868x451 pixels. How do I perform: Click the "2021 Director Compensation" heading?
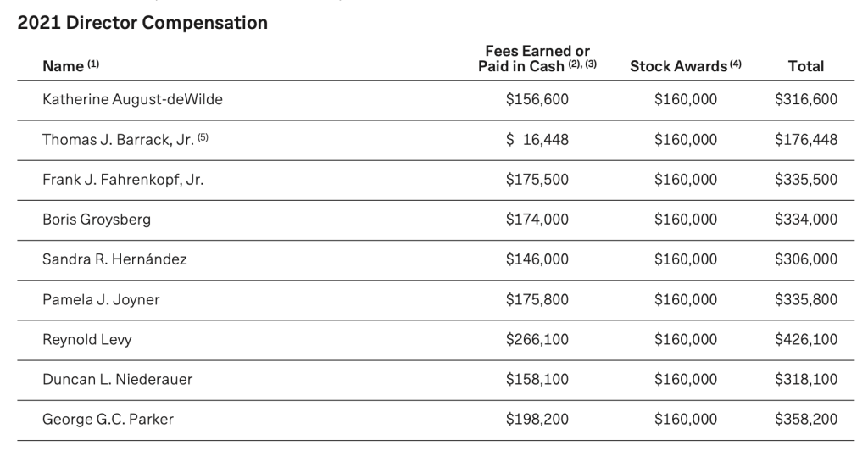[142, 24]
